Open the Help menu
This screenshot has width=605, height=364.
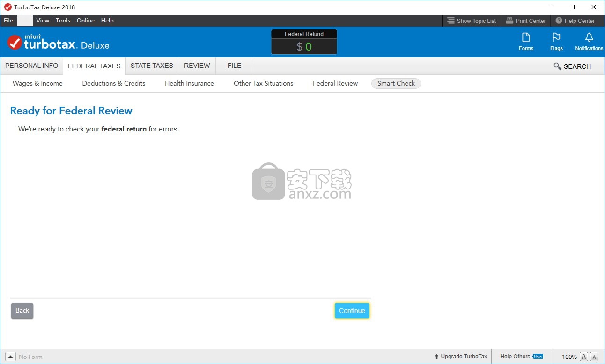point(107,21)
